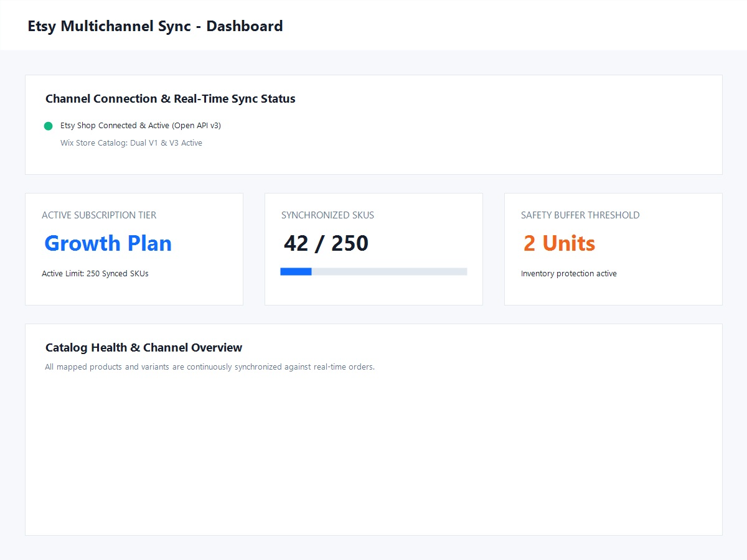This screenshot has width=747, height=560.
Task: Click the 'ACTIVE SUBSCRIPTION TIER' label
Action: point(99,215)
